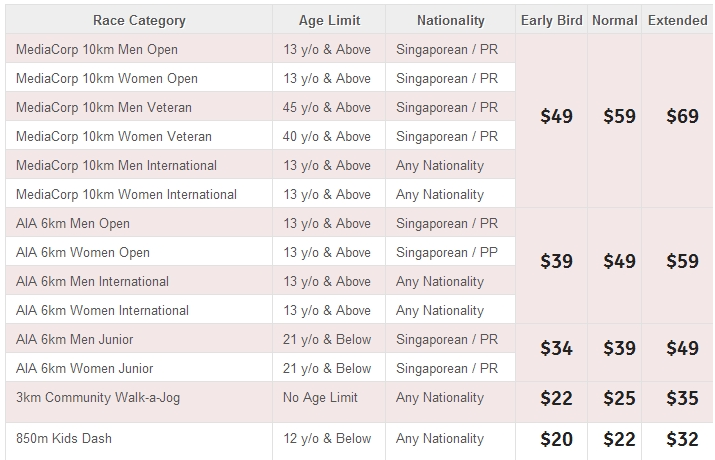Image resolution: width=715 pixels, height=460 pixels.
Task: Select MediaCorp 10km Women Veteran category
Action: point(114,136)
